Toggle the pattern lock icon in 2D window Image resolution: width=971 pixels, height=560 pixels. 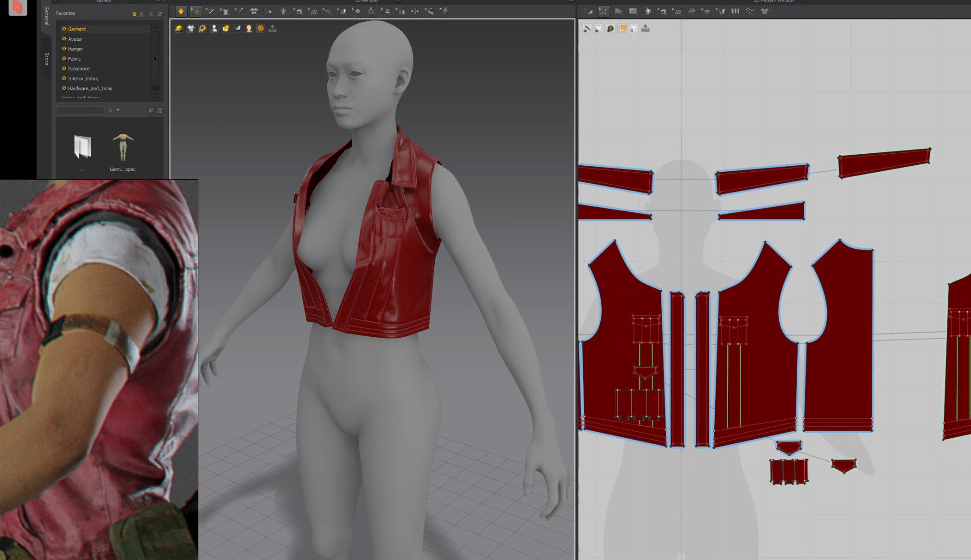tap(634, 29)
